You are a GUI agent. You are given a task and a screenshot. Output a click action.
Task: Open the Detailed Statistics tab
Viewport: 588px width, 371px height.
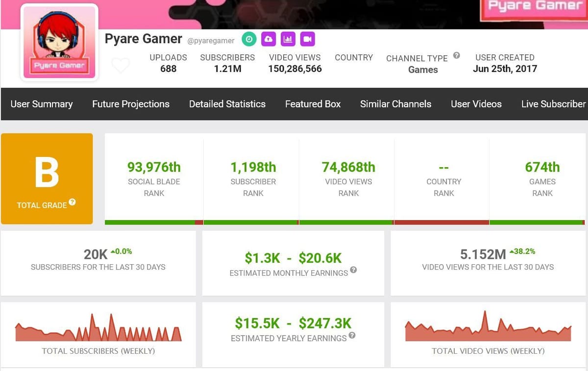click(x=227, y=104)
